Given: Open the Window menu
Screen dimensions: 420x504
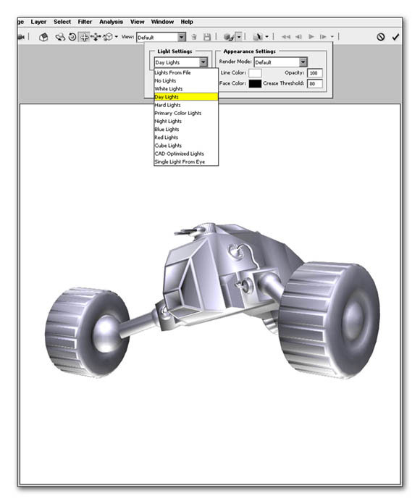Looking at the screenshot, I should pos(162,22).
